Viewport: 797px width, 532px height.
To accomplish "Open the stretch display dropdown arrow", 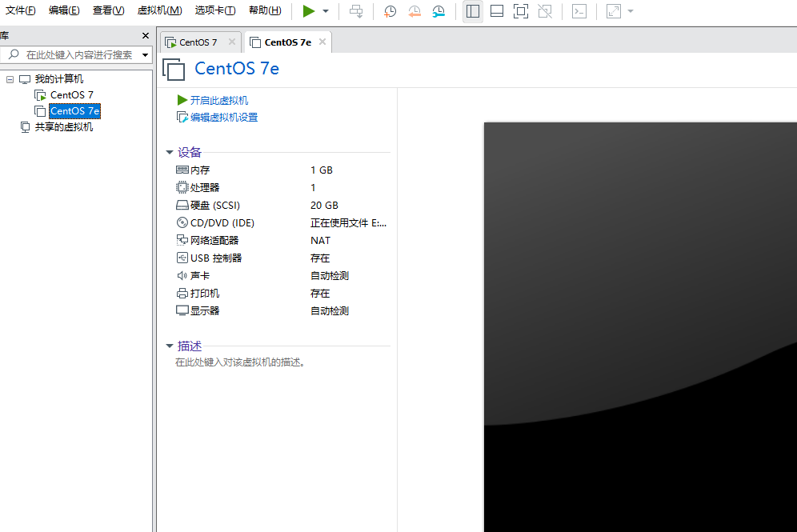I will coord(631,11).
